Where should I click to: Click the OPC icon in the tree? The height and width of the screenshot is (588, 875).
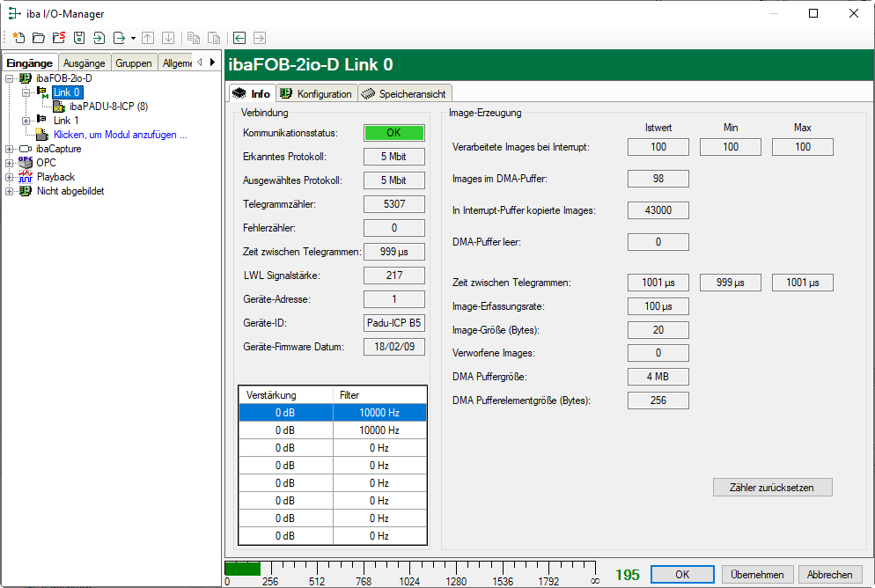click(25, 163)
